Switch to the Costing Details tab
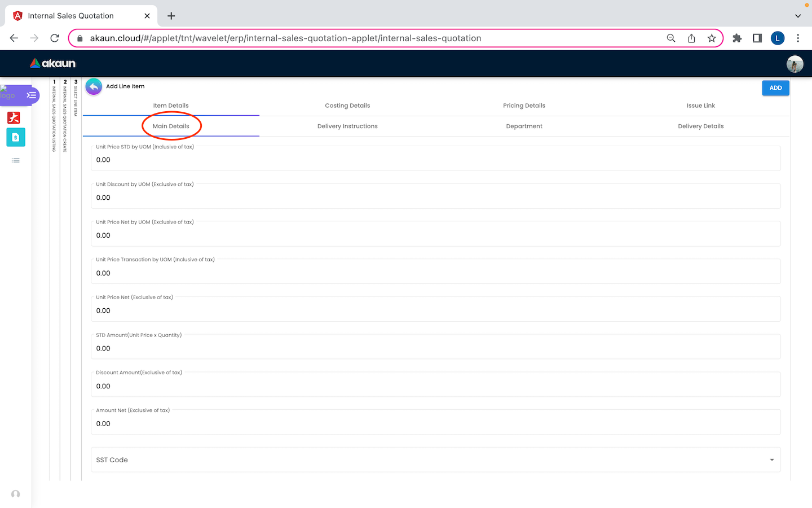This screenshot has height=508, width=812. pyautogui.click(x=347, y=106)
